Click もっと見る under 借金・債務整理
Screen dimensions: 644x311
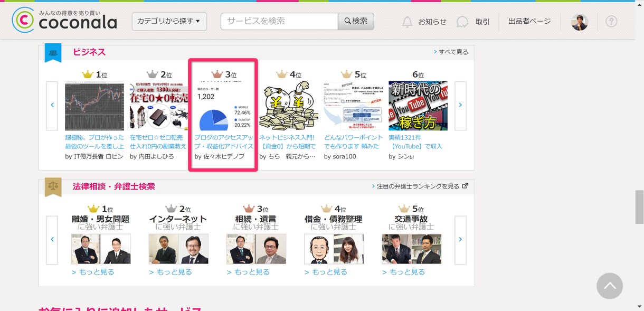[x=326, y=272]
